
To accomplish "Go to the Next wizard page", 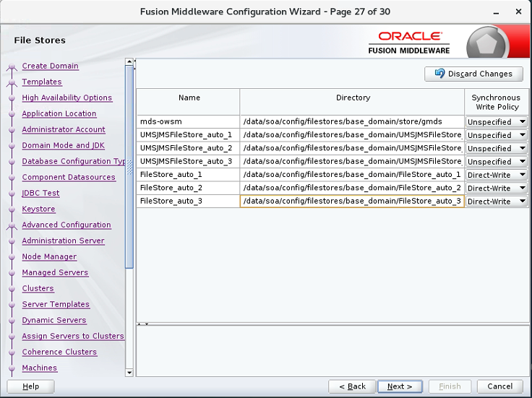I will [x=400, y=386].
